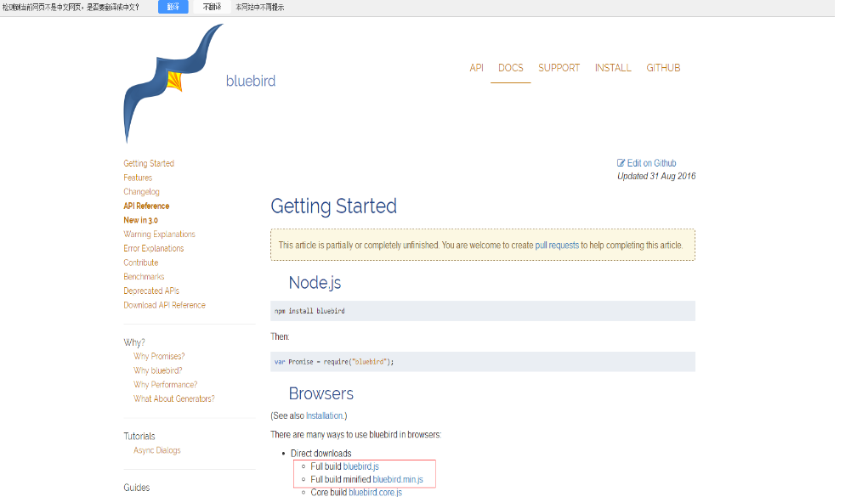
Task: Open API Reference in sidebar
Action: click(146, 206)
